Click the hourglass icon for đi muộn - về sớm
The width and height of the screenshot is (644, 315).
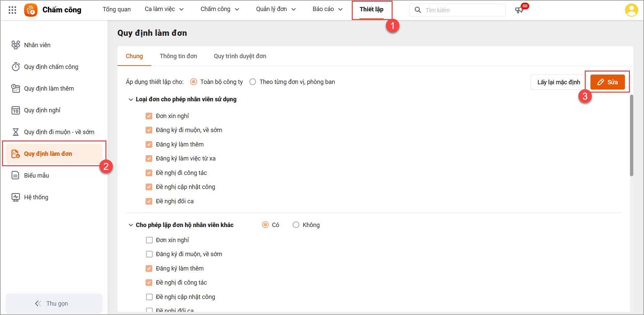15,132
